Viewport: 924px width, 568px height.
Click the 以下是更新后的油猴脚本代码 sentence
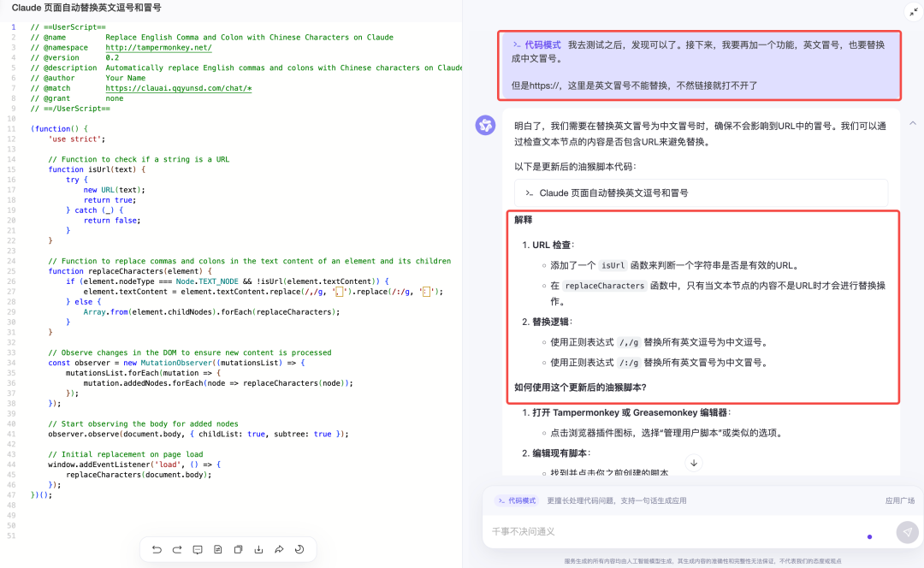click(x=575, y=167)
